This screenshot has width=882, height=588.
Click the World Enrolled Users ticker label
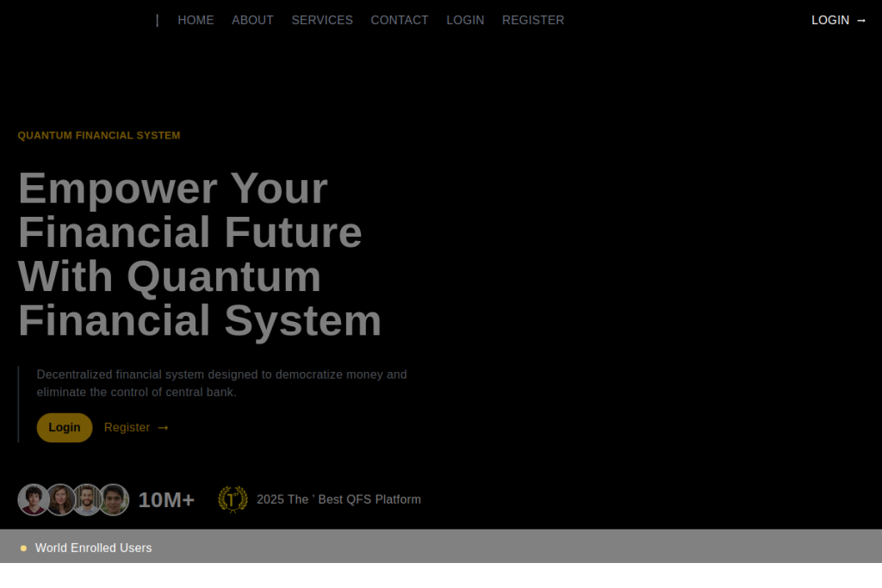[x=93, y=548]
